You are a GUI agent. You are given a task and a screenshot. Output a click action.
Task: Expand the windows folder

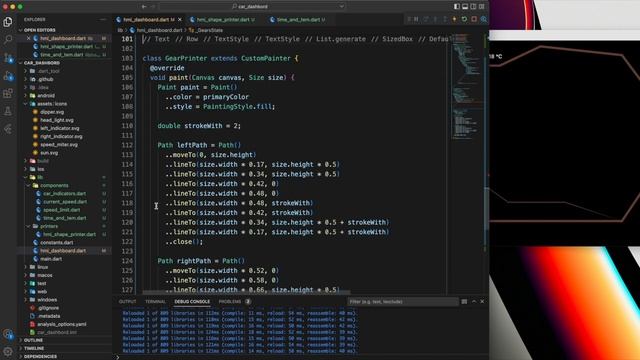[47, 300]
